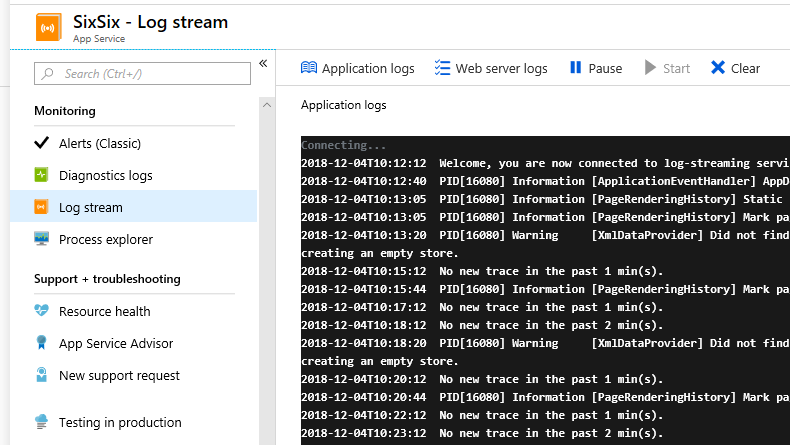
Task: Click the Web server logs list icon
Action: coord(442,68)
